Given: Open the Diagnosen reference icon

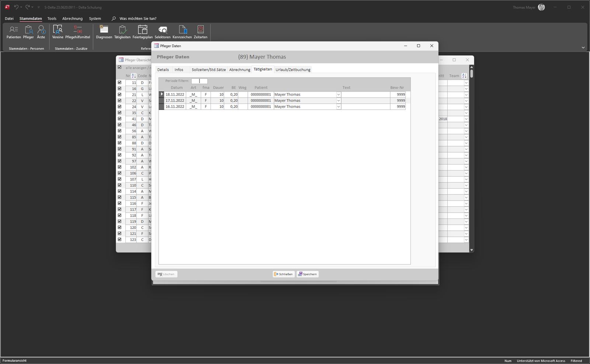Looking at the screenshot, I should click(104, 32).
